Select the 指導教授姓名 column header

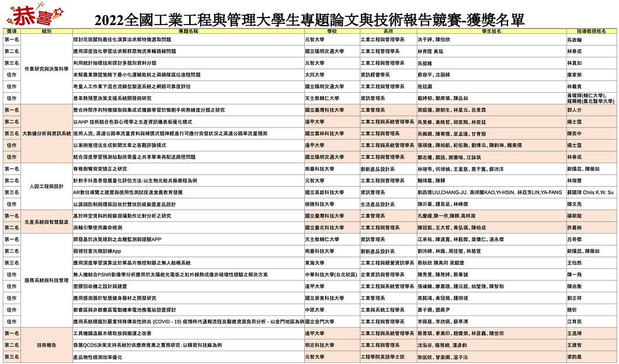[591, 31]
